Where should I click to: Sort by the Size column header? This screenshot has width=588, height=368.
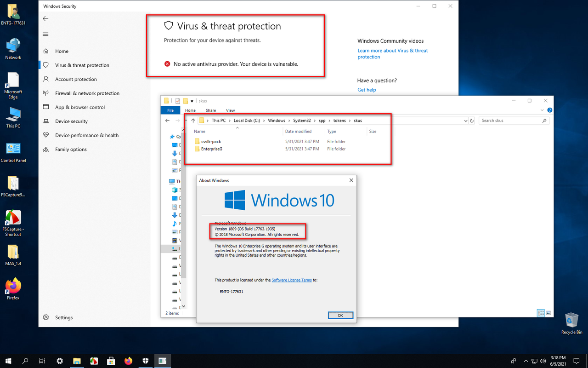(x=373, y=132)
